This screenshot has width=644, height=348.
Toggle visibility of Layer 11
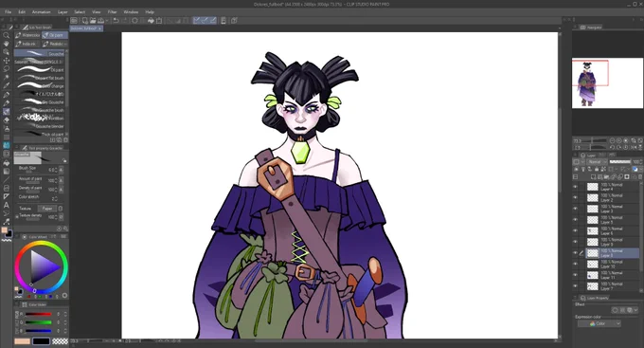(x=575, y=276)
